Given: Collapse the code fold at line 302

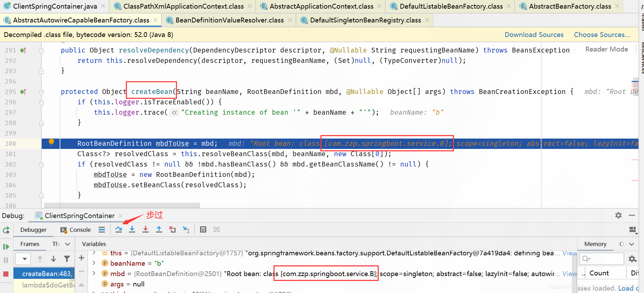Looking at the screenshot, I should 41,165.
